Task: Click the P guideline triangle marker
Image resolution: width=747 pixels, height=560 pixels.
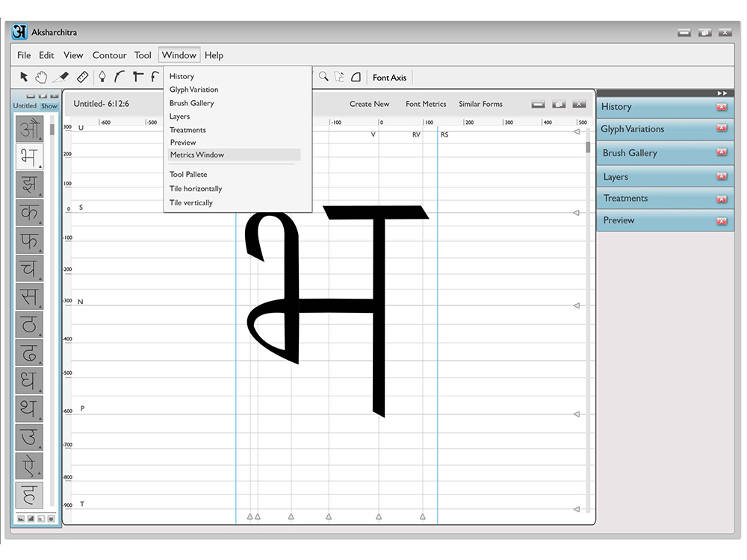Action: click(577, 414)
